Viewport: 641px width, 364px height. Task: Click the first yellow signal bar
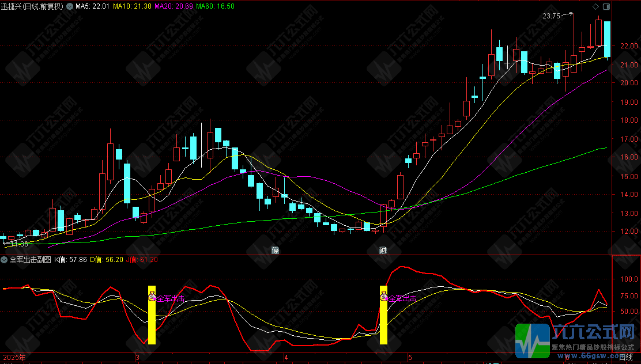click(152, 315)
